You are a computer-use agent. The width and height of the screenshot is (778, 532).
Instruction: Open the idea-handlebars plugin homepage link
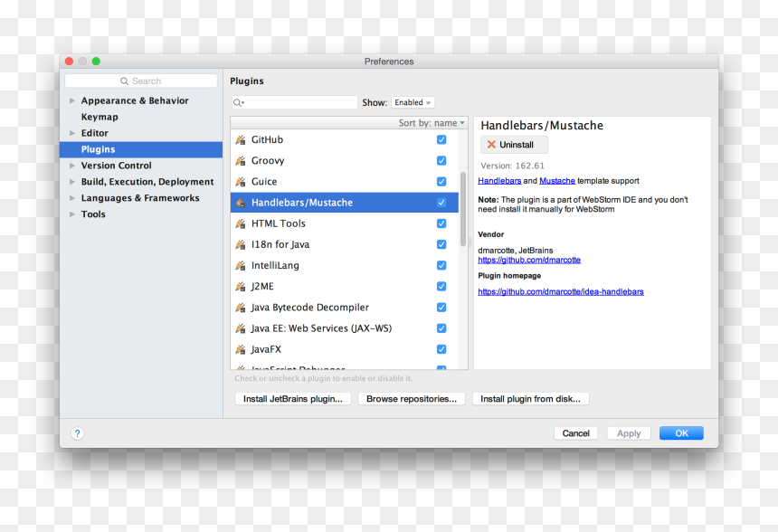(x=561, y=292)
